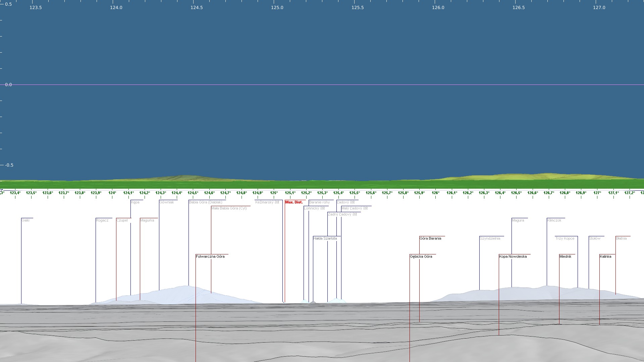The height and width of the screenshot is (362, 644).
Task: Click the Klimczok label
Action: click(x=554, y=220)
